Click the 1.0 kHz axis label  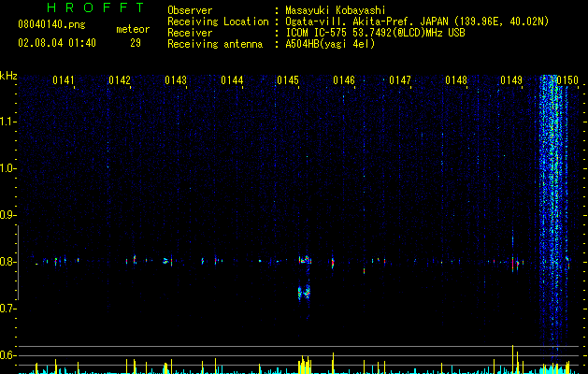point(7,168)
